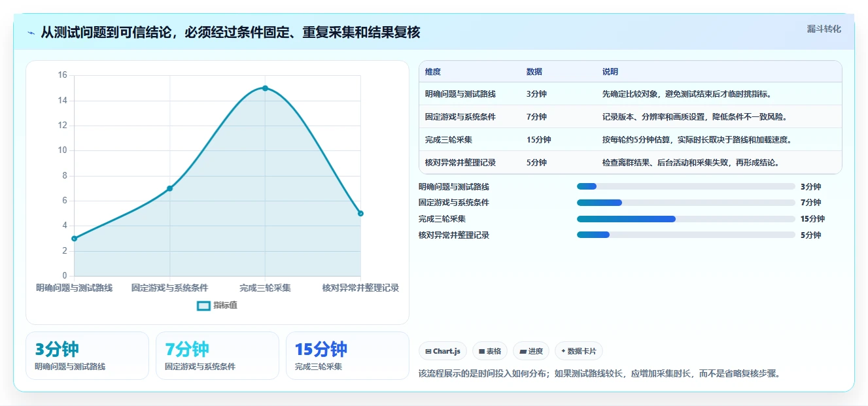This screenshot has height=406, width=868.
Task: Click the 数据卡片 tag
Action: 579,351
